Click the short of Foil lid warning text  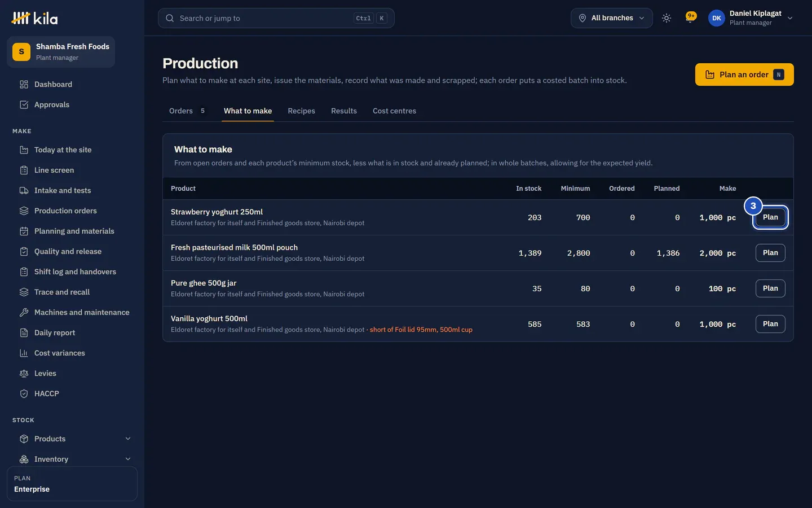421,330
